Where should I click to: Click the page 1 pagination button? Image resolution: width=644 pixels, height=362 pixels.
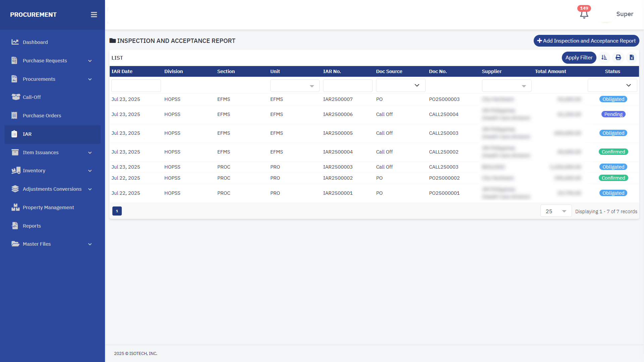pos(117,211)
